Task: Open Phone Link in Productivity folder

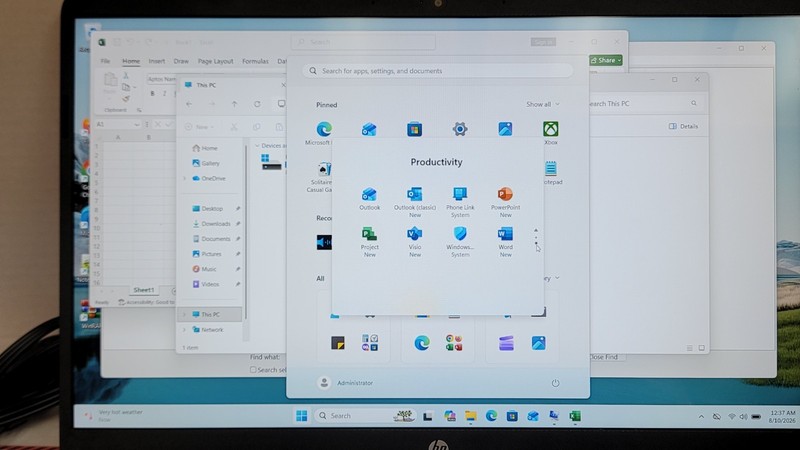Action: click(460, 202)
